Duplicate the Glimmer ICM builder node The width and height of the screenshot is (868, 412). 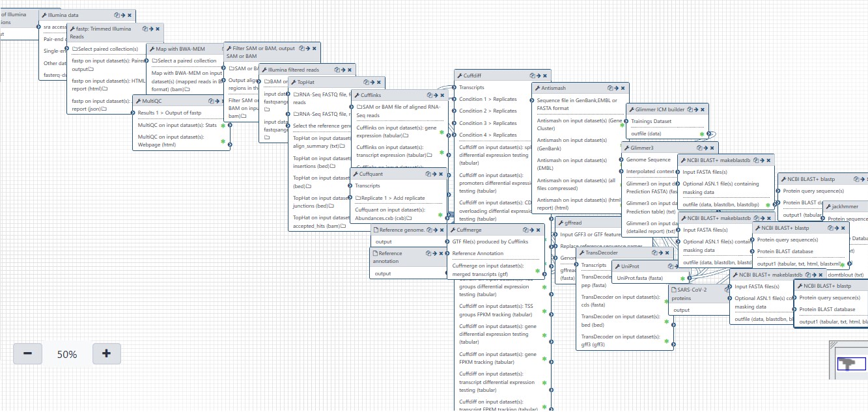690,109
